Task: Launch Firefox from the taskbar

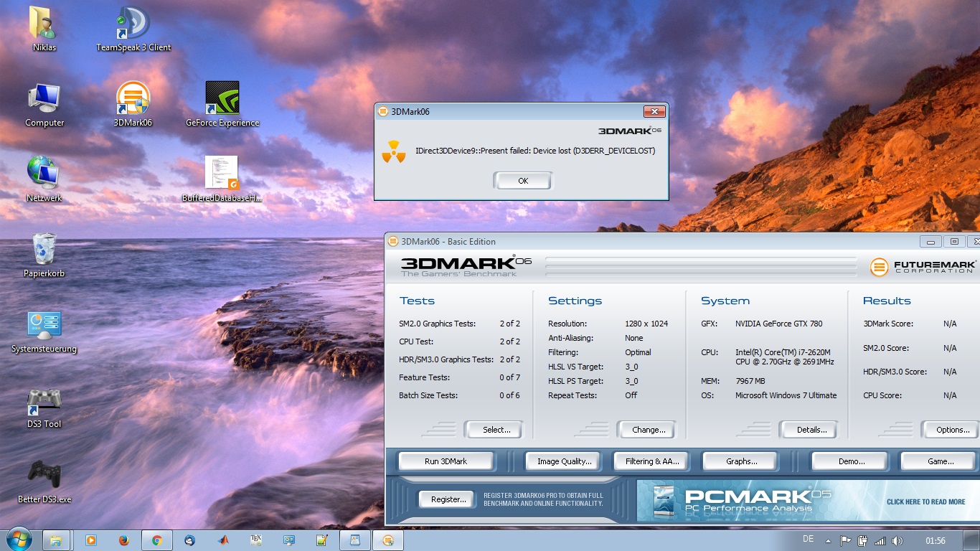Action: point(123,540)
